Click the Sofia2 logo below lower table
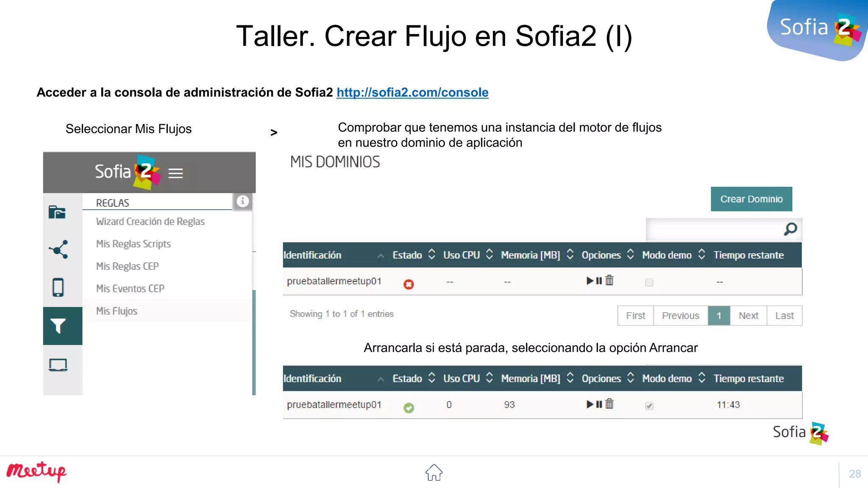 point(800,433)
